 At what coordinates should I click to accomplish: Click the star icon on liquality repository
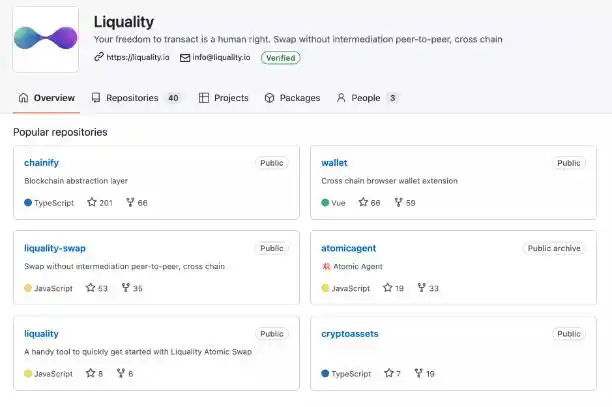[x=90, y=374]
